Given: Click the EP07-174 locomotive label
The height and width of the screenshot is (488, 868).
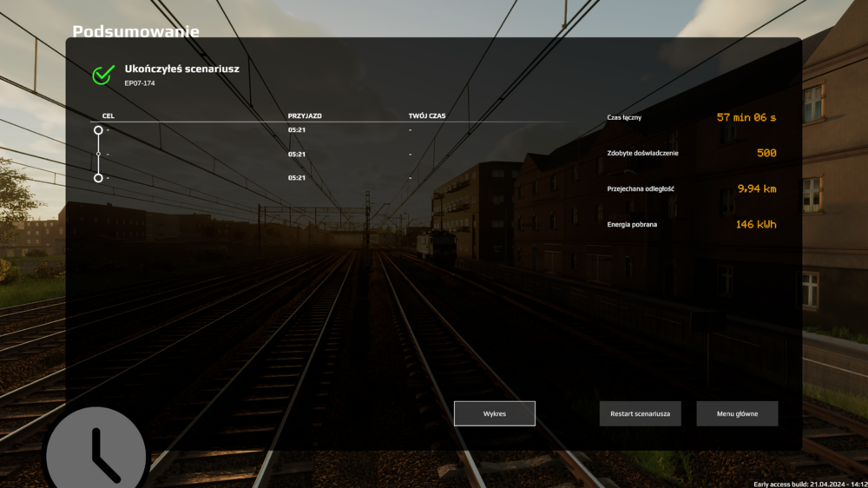Looking at the screenshot, I should click(140, 83).
